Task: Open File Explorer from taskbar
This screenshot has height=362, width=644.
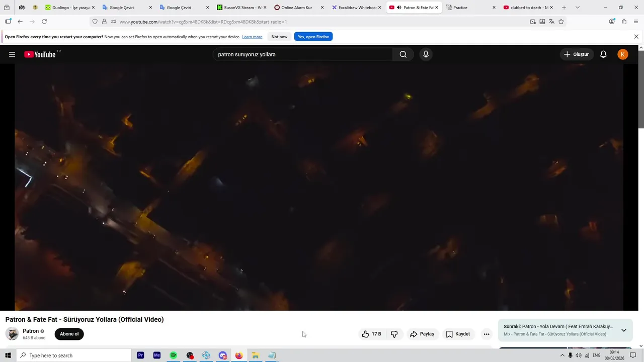Action: coord(255,355)
